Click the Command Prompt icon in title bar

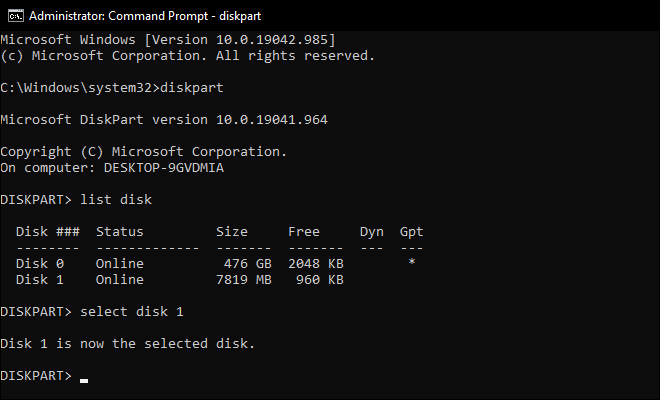(x=16, y=16)
